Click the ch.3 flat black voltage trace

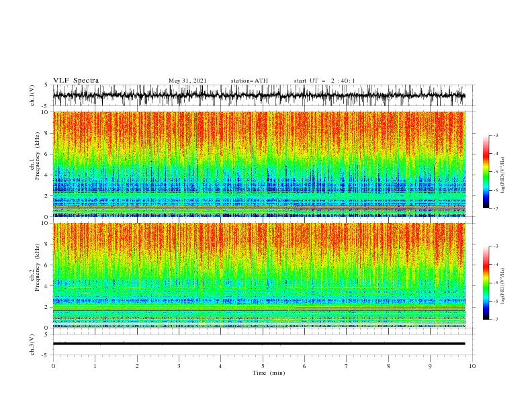click(x=259, y=344)
